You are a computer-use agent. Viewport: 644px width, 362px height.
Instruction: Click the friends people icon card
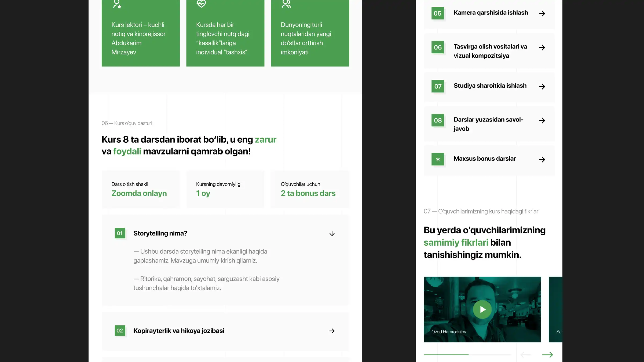click(286, 4)
